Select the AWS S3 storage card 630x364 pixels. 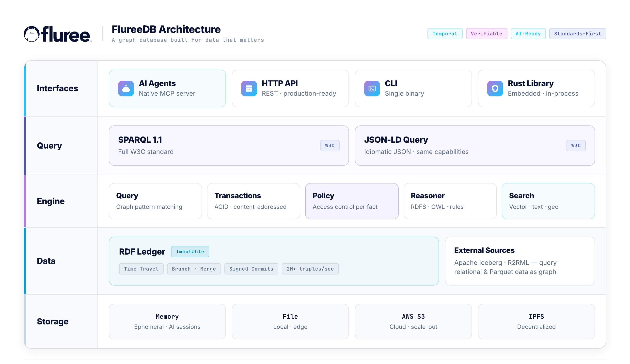pyautogui.click(x=413, y=321)
